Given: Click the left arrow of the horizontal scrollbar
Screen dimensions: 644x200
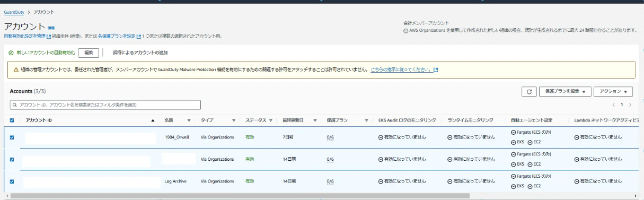Looking at the screenshot, I should pos(7,195).
